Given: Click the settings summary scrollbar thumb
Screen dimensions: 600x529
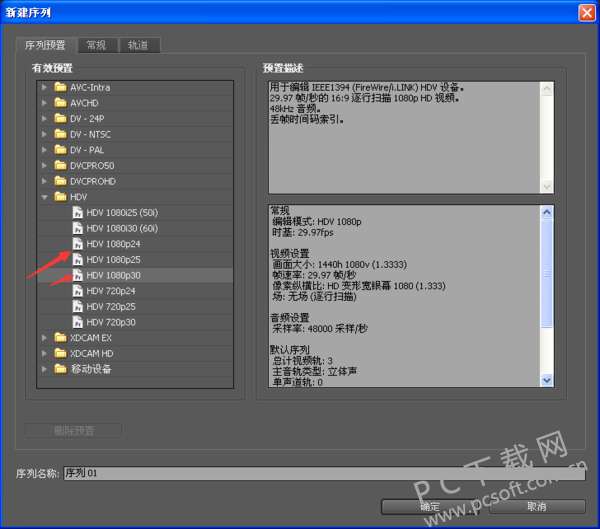Looking at the screenshot, I should [547, 273].
